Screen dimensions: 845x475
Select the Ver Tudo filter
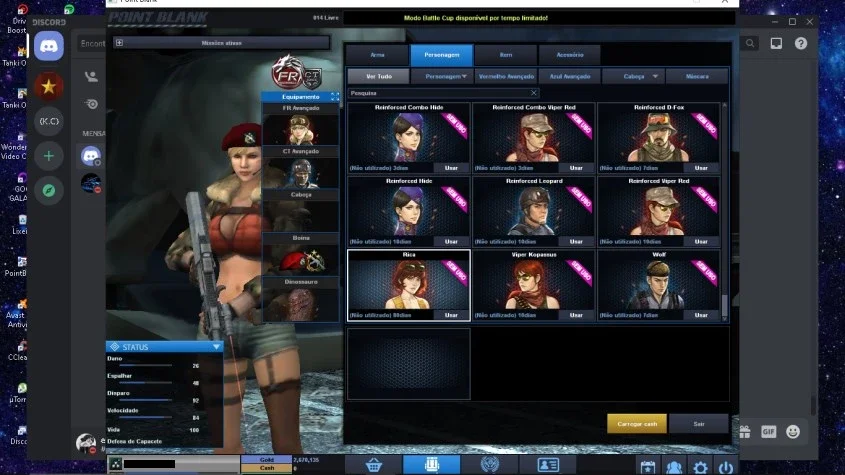tap(379, 77)
